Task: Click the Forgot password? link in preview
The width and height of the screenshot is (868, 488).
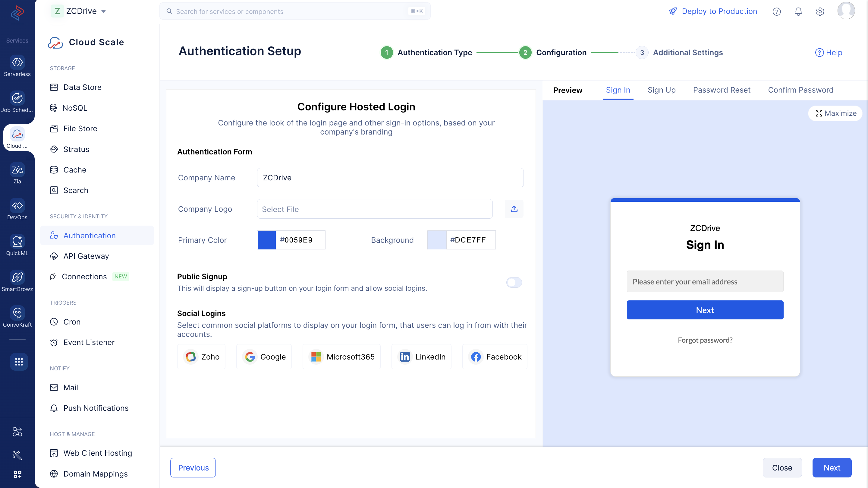Action: pos(705,340)
